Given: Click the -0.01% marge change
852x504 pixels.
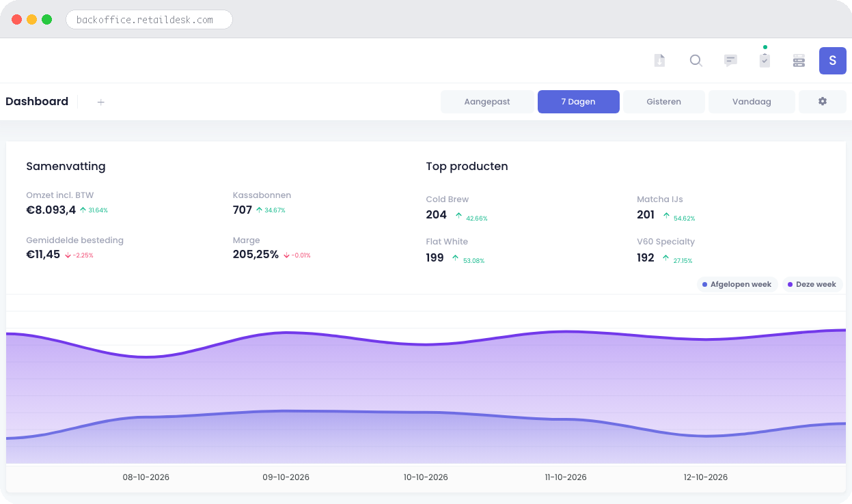Looking at the screenshot, I should click(x=301, y=255).
